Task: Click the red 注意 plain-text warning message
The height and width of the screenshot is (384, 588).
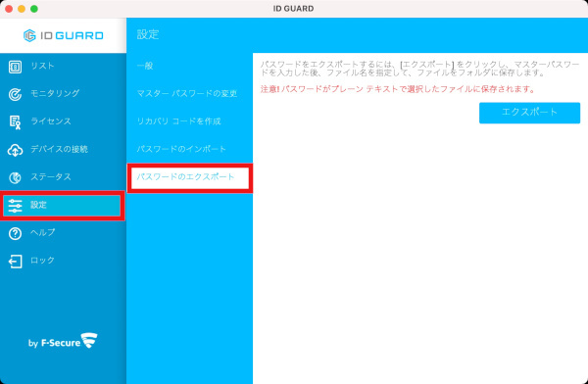Action: pos(398,89)
